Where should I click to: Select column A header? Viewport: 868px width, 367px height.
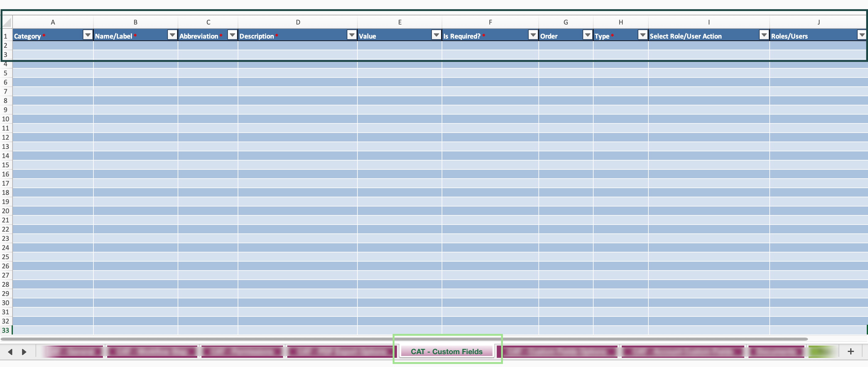pos(53,22)
